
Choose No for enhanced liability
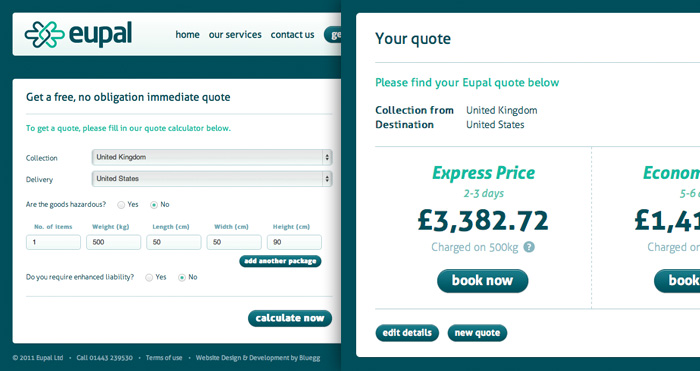[x=182, y=277]
